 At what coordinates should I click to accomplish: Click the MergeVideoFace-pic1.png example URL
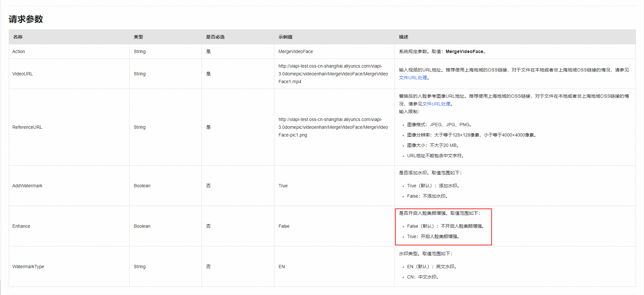pos(333,127)
